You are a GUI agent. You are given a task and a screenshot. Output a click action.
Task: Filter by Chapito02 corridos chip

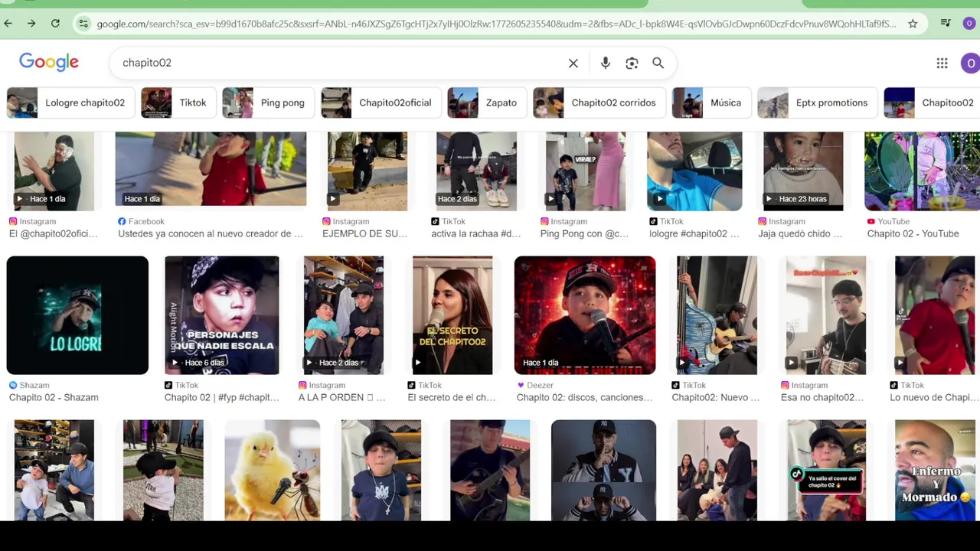598,103
